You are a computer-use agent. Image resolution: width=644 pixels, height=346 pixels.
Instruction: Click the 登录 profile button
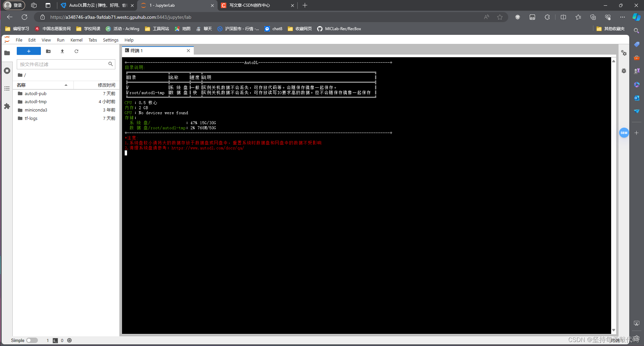(x=14, y=5)
